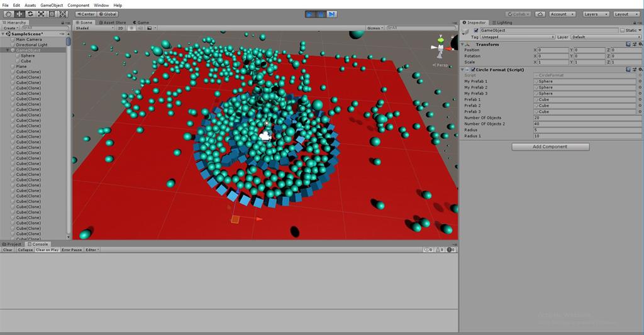Collapse the GameObject node in Hierarchy

[x=8, y=50]
